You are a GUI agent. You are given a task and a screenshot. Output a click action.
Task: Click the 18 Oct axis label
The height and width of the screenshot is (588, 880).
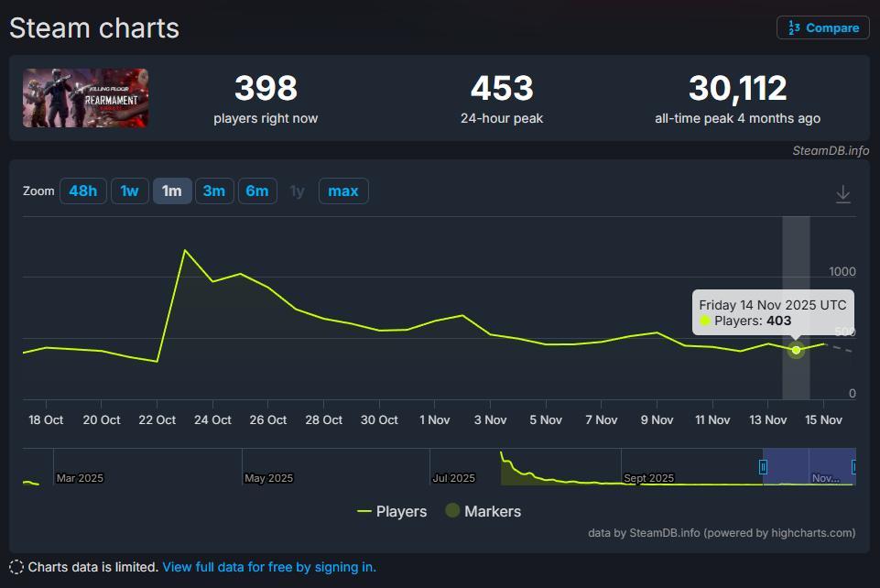[x=46, y=419]
